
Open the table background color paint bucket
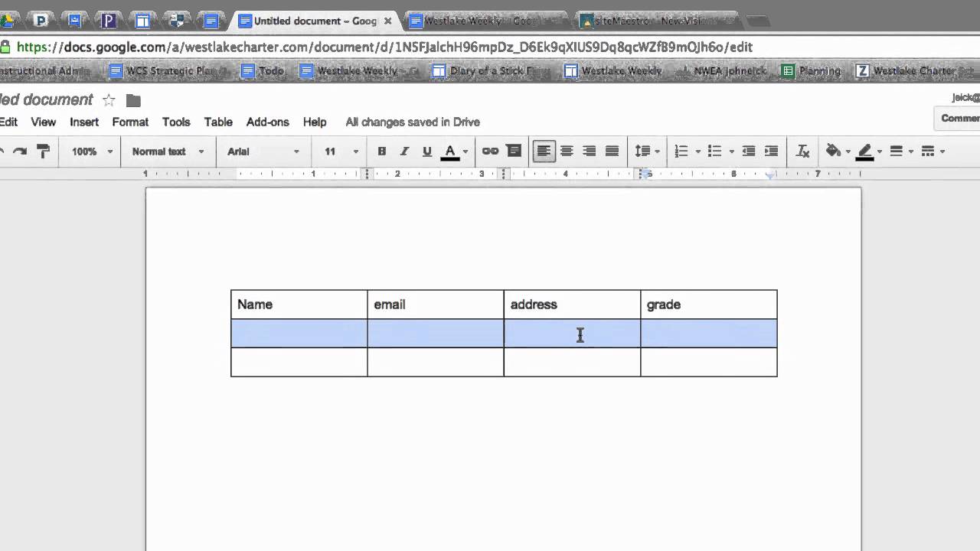(838, 152)
